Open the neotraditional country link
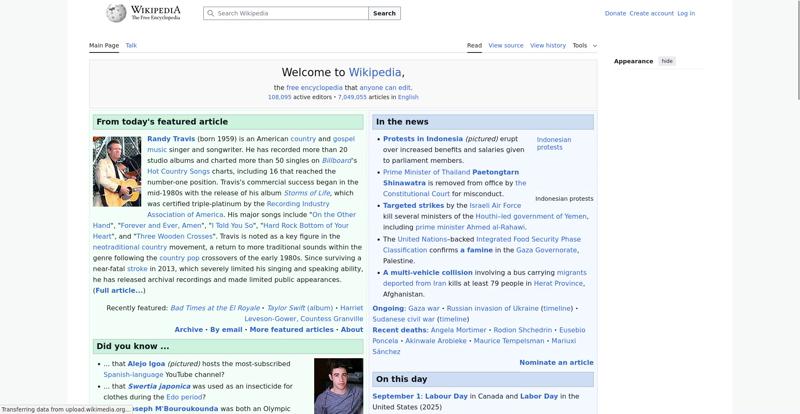 [130, 247]
